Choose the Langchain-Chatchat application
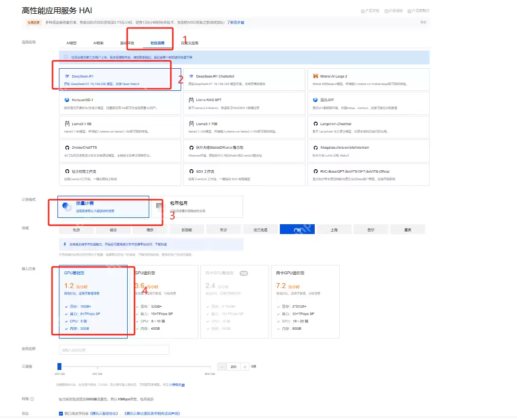The image size is (517, 420). click(368, 127)
